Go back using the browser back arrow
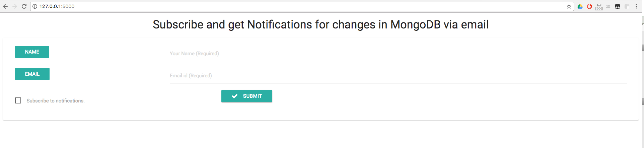Viewport: 644px width, 148px height. click(x=5, y=6)
